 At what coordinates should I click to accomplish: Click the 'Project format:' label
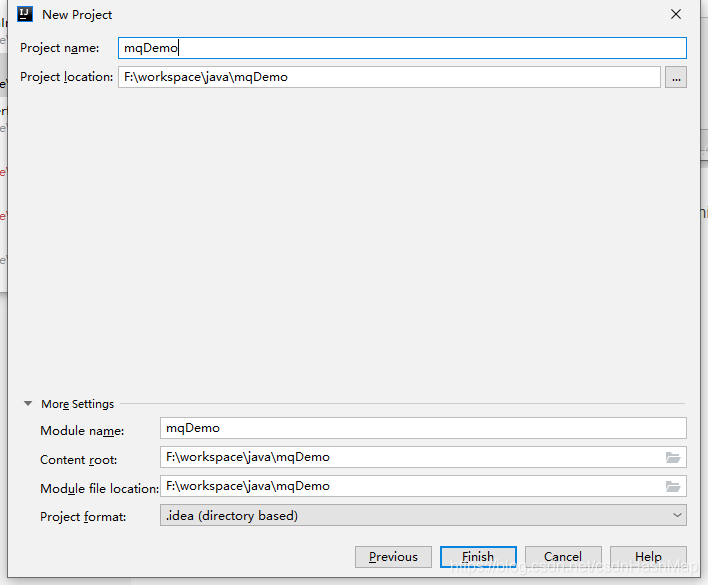pyautogui.click(x=83, y=517)
